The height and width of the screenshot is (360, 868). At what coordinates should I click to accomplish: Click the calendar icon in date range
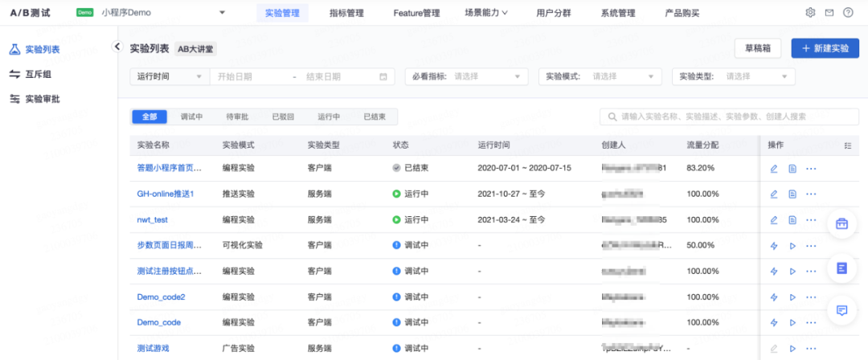click(383, 76)
